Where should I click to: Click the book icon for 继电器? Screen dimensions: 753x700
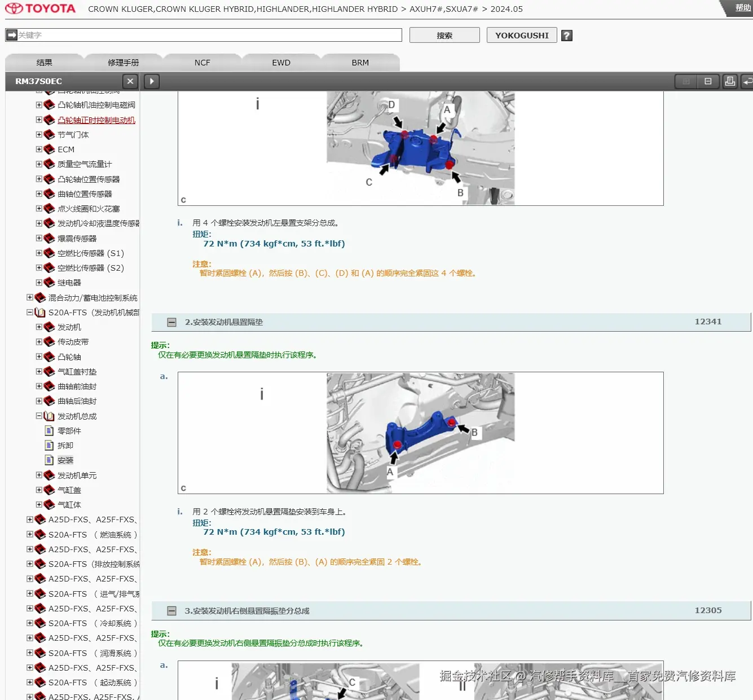[x=49, y=283]
